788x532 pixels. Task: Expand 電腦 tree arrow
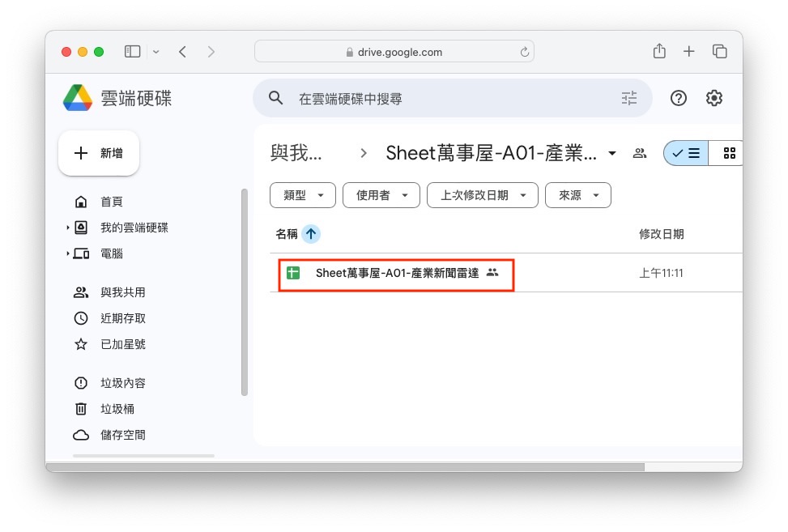(67, 253)
